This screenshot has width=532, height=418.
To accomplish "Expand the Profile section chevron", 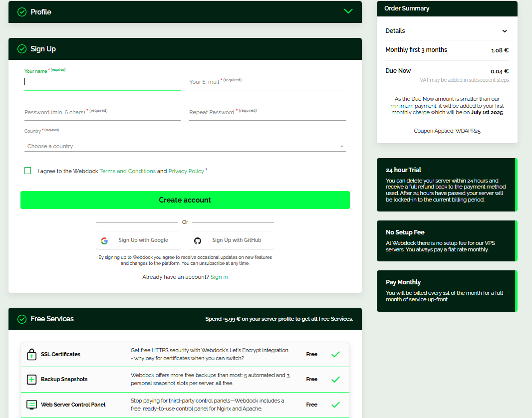I will (x=348, y=11).
